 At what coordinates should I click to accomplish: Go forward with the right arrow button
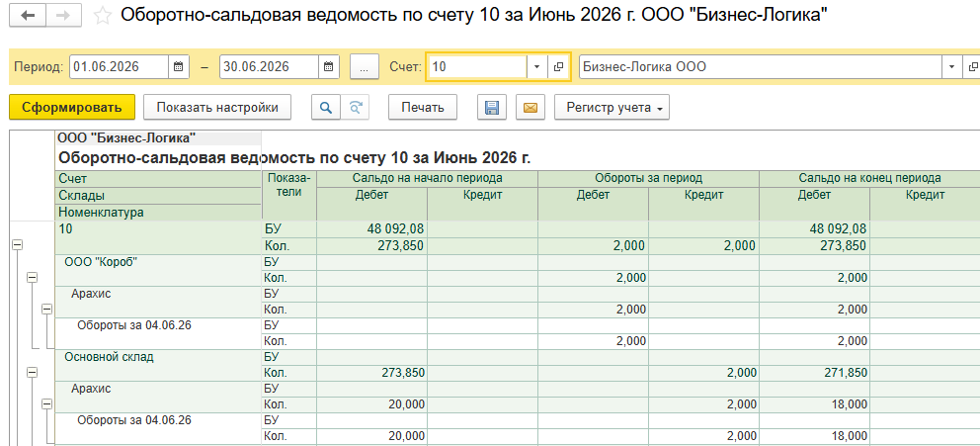click(x=63, y=16)
